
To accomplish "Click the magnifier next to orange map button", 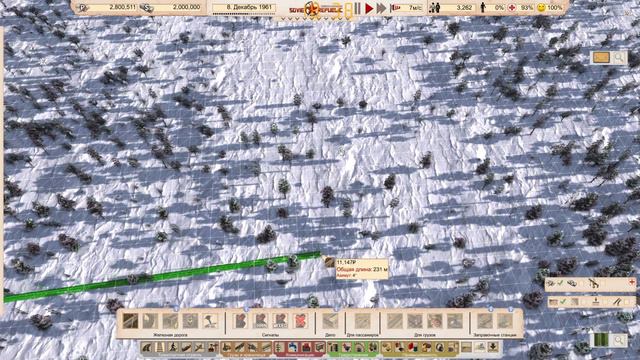I will 619,58.
